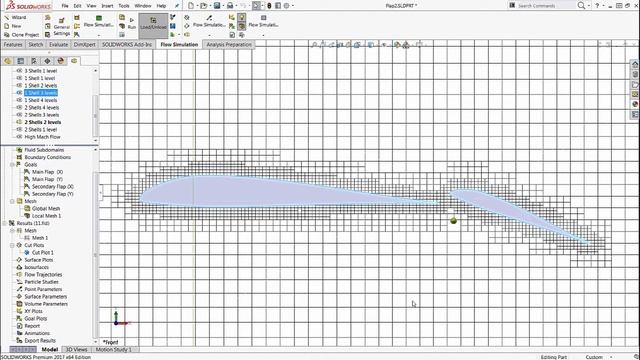Collapse the Cut Plots node

pyautogui.click(x=12, y=245)
